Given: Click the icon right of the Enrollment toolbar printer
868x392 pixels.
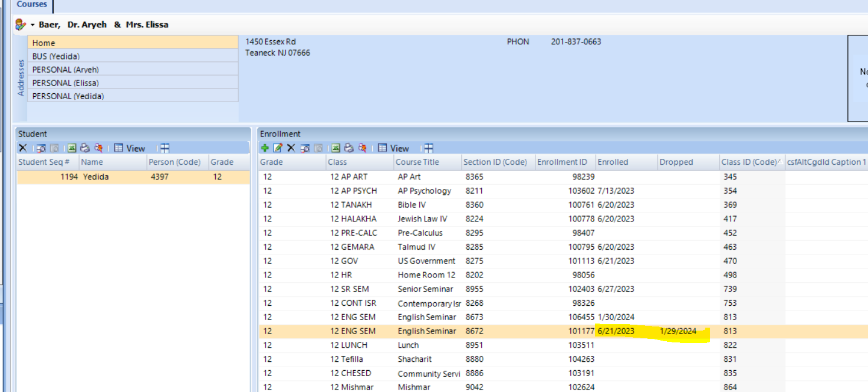Looking at the screenshot, I should point(363,148).
